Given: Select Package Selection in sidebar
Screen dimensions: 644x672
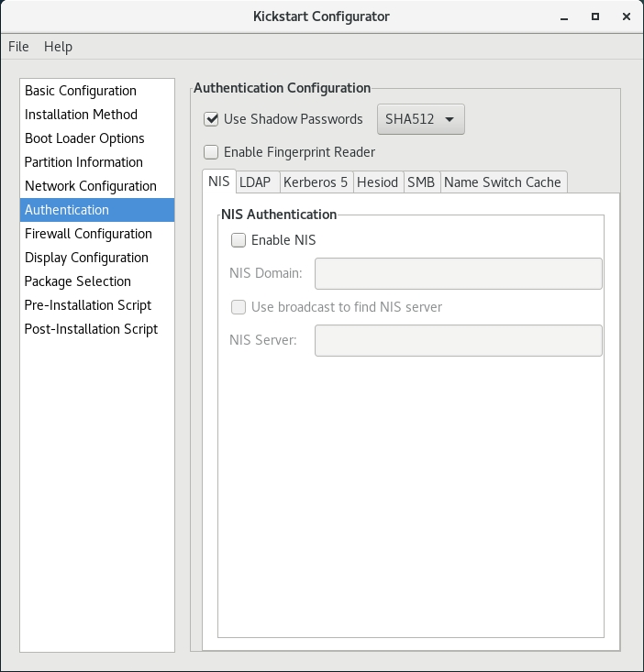Looking at the screenshot, I should [x=78, y=281].
